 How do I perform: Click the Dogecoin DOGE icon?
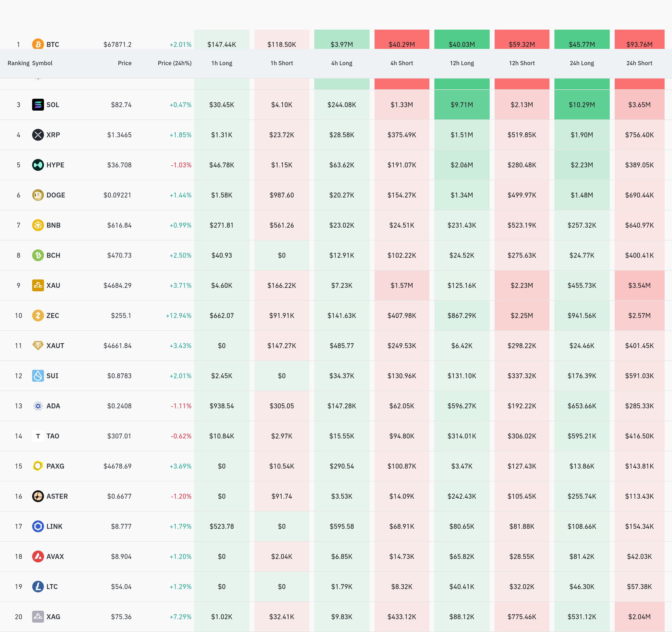pyautogui.click(x=38, y=195)
